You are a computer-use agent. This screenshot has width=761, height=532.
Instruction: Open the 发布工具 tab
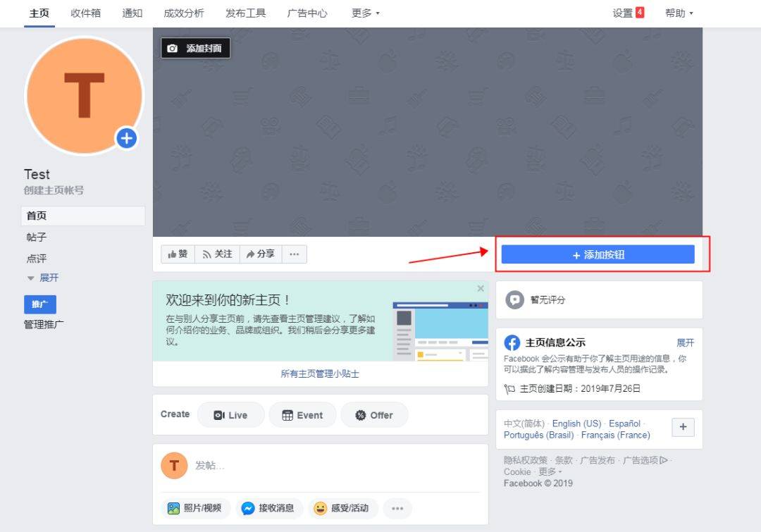coord(246,13)
